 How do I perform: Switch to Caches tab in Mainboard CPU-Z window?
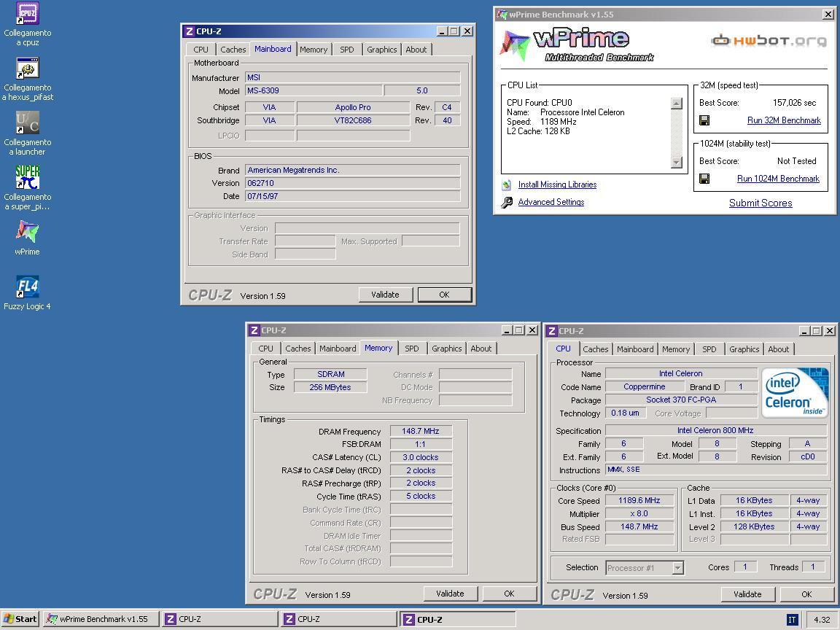[x=233, y=50]
